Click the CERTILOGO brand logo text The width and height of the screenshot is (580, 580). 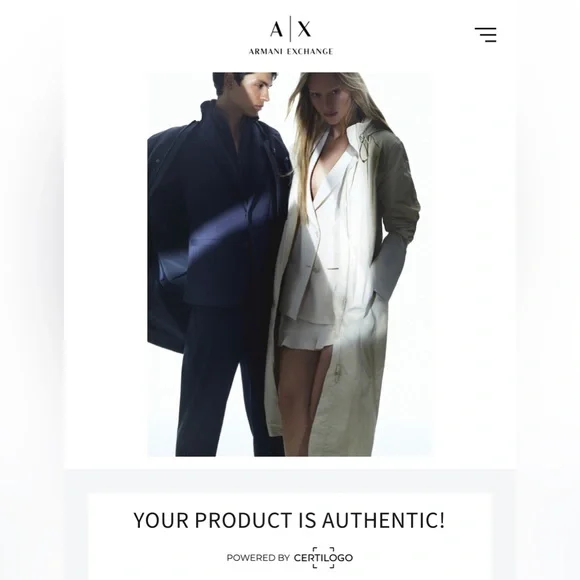coord(323,557)
